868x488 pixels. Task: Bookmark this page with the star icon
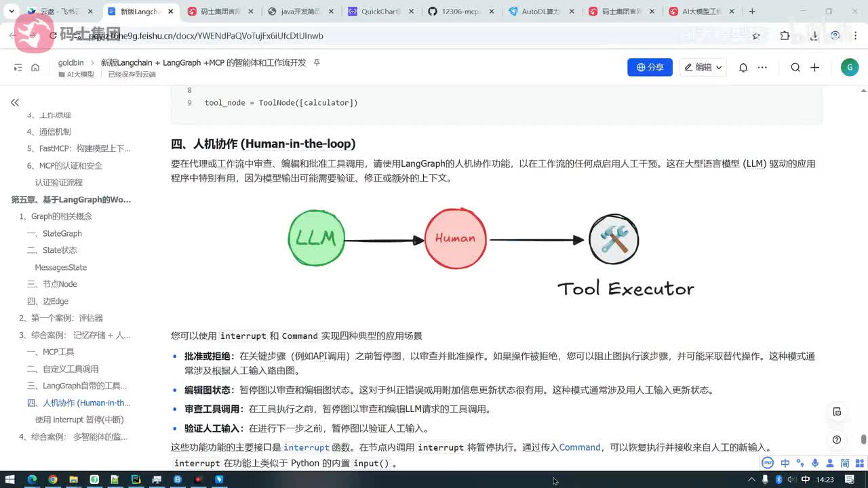click(x=756, y=36)
